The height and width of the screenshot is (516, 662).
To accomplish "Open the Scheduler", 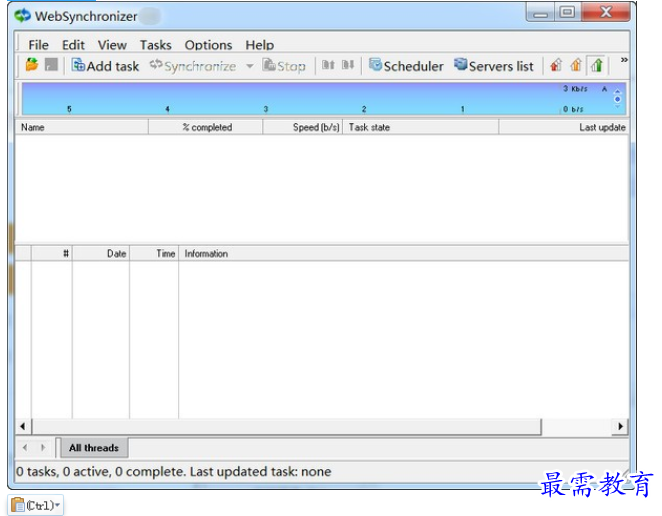I will [406, 66].
